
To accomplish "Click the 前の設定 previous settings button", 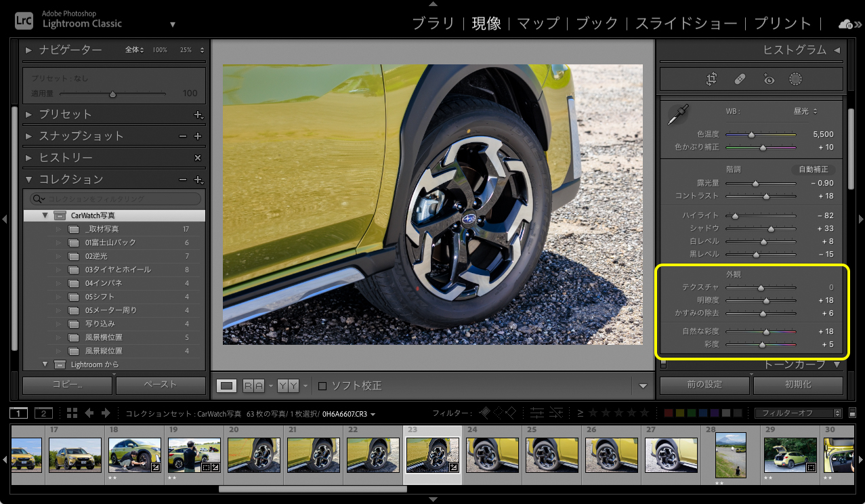I will [704, 385].
